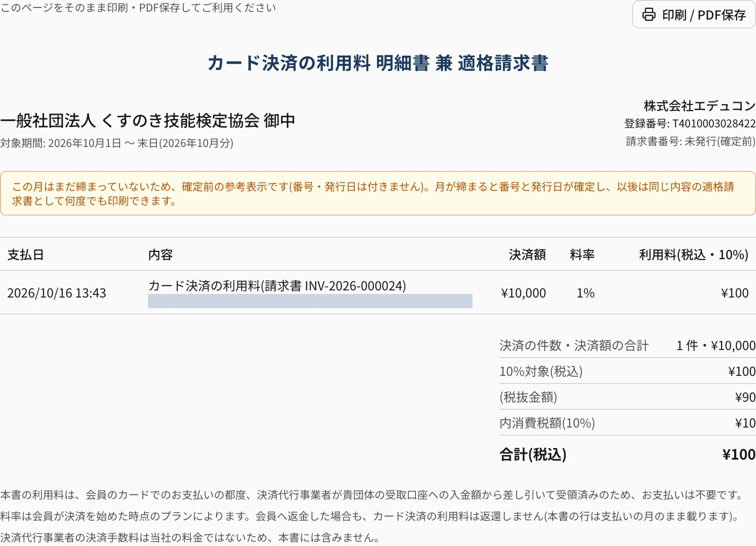Screen dimensions: 756x546
Task: Click the 支払日 column header
Action: [25, 255]
